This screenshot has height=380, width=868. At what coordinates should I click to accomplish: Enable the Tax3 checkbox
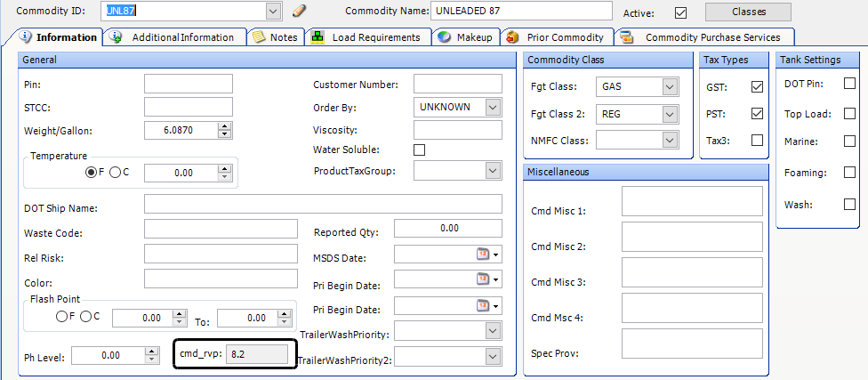[757, 140]
